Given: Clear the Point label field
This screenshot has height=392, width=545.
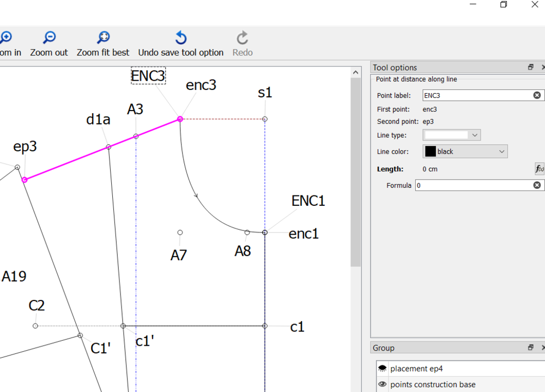Looking at the screenshot, I should (x=537, y=95).
